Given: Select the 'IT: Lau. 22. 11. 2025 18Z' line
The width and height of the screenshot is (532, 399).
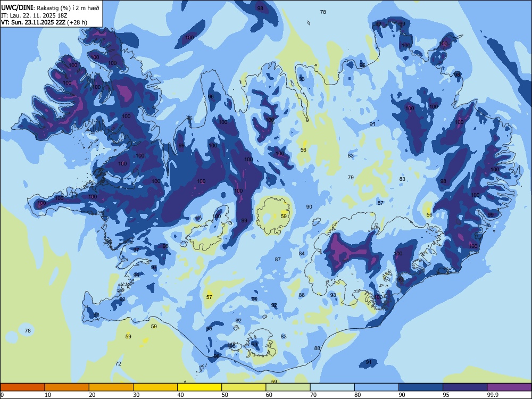Looking at the screenshot, I should [34, 15].
